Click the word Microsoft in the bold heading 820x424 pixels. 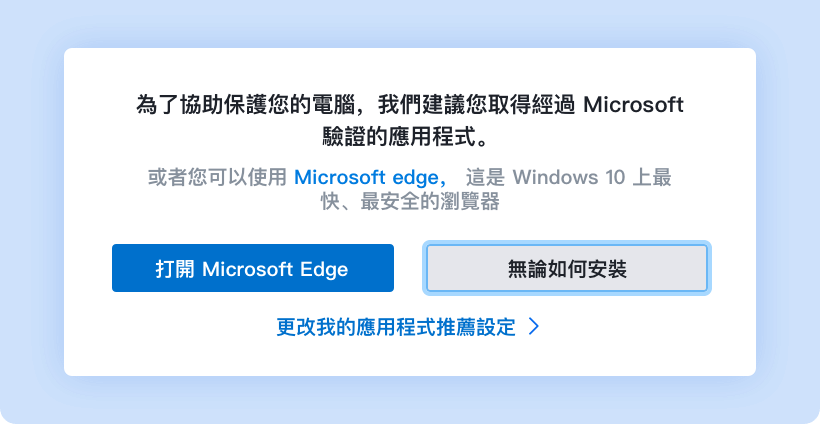coord(633,105)
